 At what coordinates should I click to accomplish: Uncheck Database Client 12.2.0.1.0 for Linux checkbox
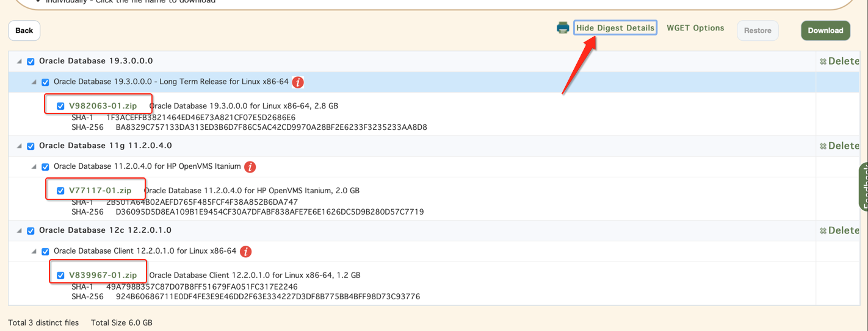pos(45,252)
